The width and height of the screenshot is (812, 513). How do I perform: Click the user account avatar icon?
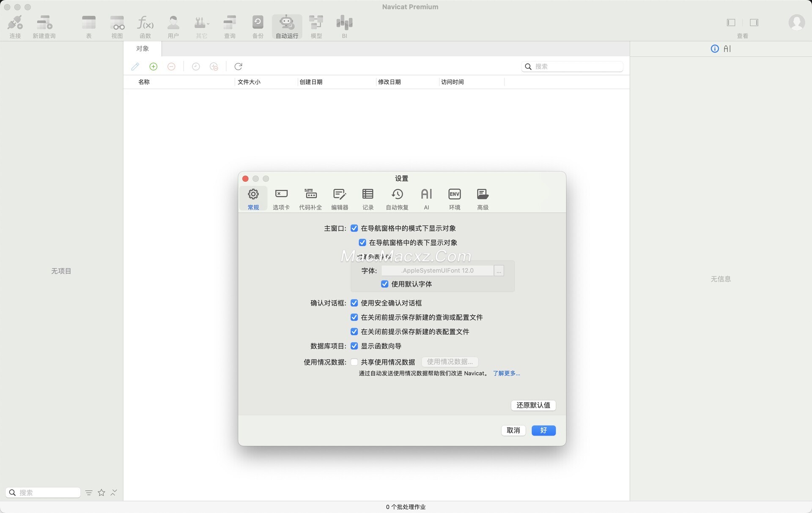click(x=797, y=22)
